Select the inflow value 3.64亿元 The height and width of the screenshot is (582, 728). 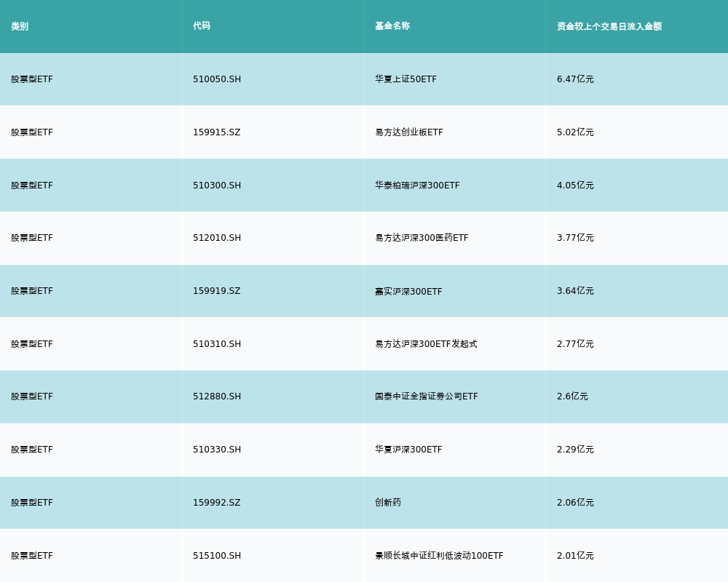(x=575, y=291)
